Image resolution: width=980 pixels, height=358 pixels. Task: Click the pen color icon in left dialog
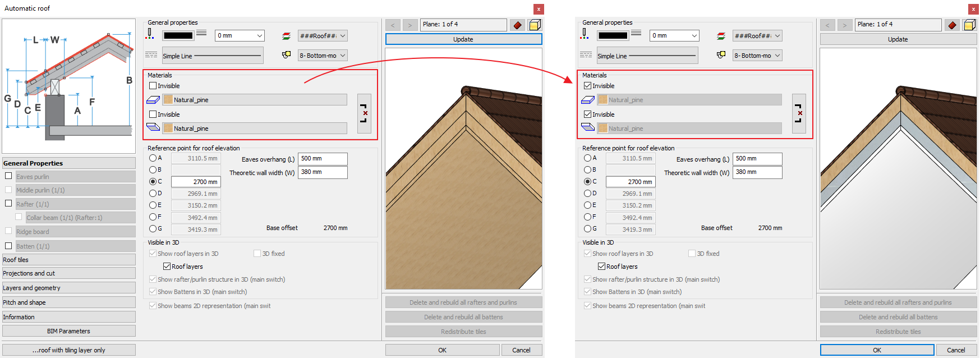[x=150, y=35]
